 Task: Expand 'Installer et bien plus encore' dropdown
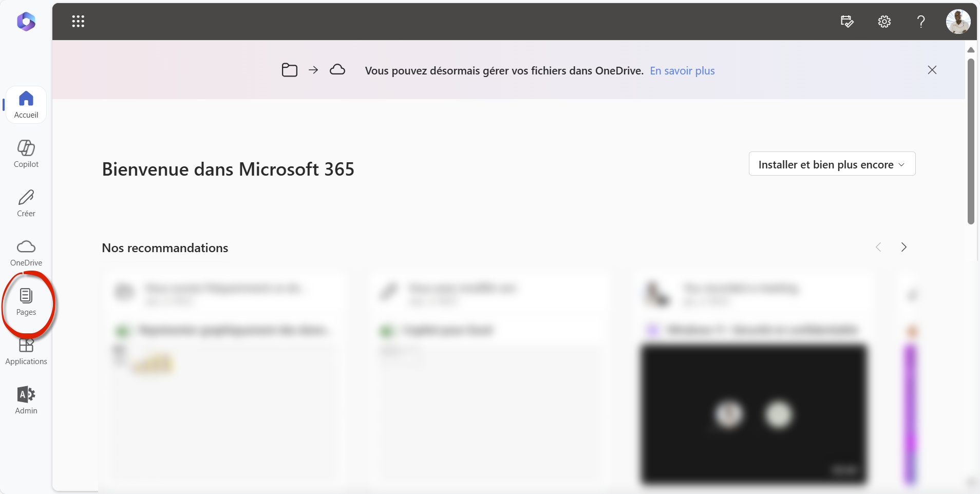(832, 164)
